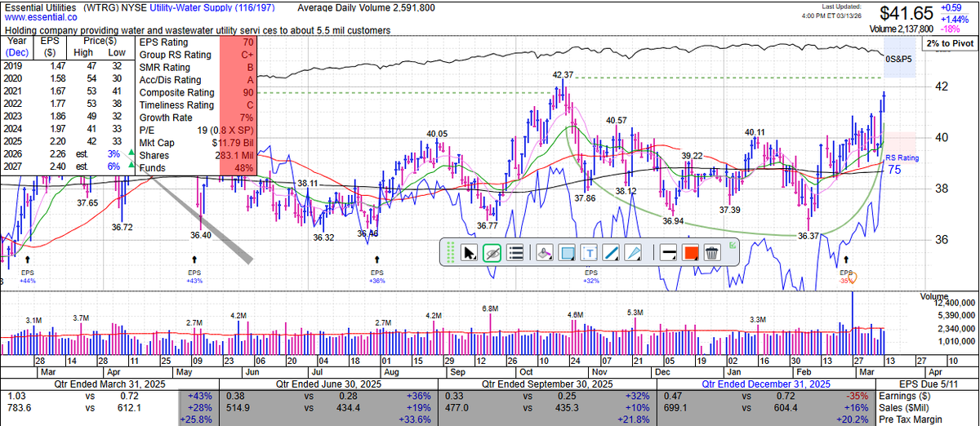Select the stamp marker tool
This screenshot has height=426, width=980.
tap(546, 253)
